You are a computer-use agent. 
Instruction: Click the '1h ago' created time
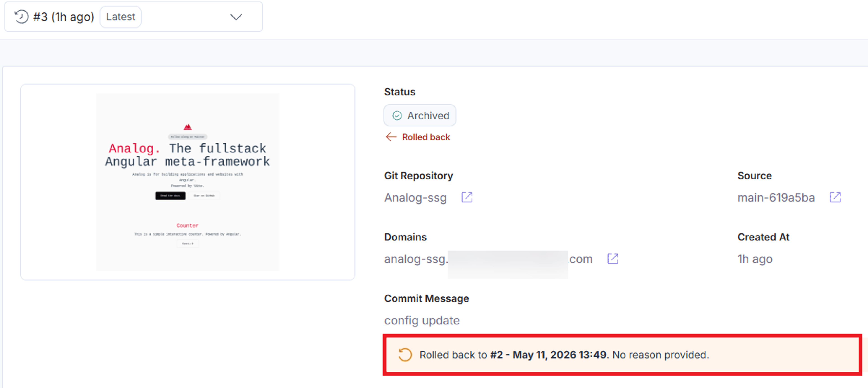point(755,259)
